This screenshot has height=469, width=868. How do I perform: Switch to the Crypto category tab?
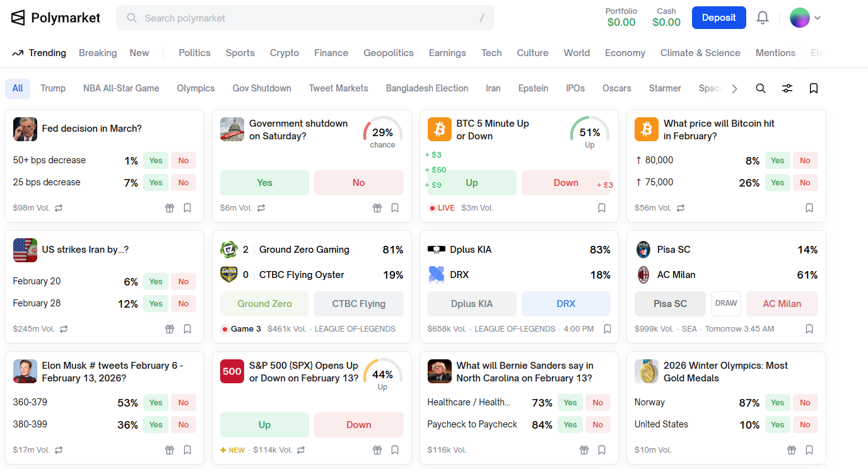(x=284, y=53)
